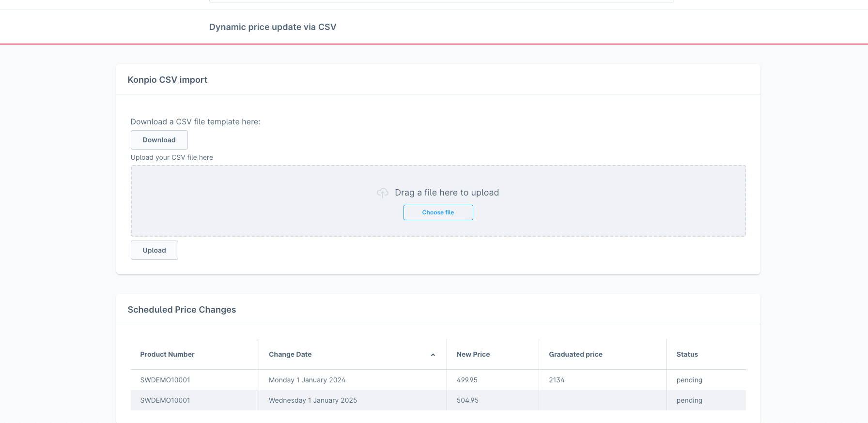
Task: Click pending status for January 2025 row
Action: pos(689,400)
